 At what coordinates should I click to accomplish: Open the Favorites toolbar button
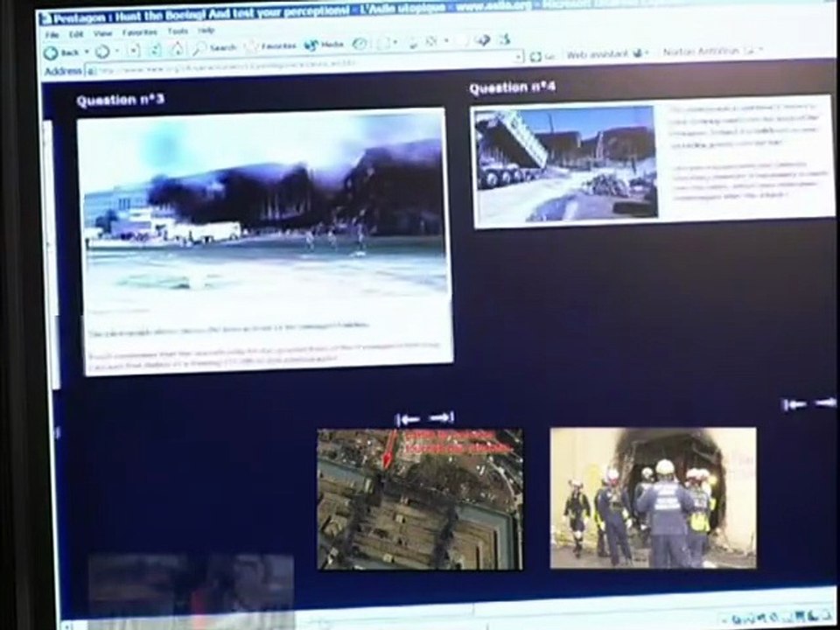270,46
